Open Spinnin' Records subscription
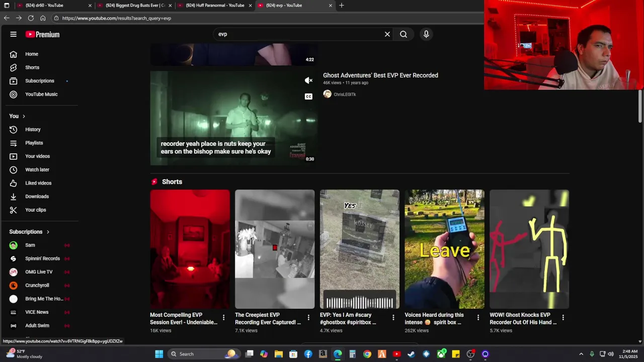Screen dimensions: 644x362 [x=41, y=258]
